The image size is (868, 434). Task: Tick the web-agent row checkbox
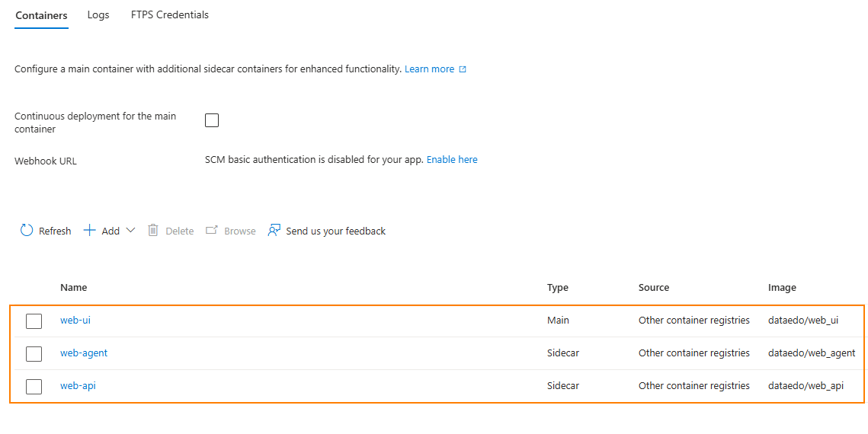pyautogui.click(x=34, y=354)
